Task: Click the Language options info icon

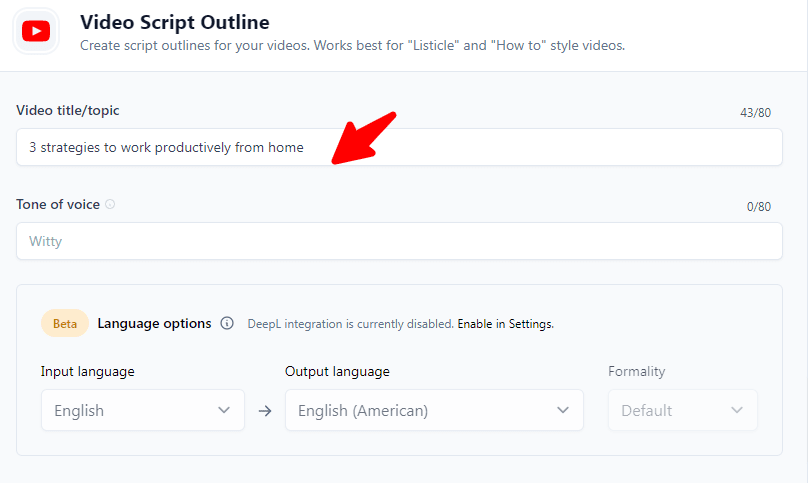Action: click(x=227, y=323)
